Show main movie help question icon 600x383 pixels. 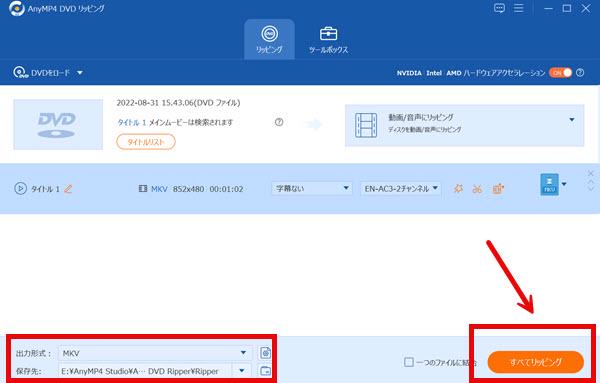pos(279,122)
